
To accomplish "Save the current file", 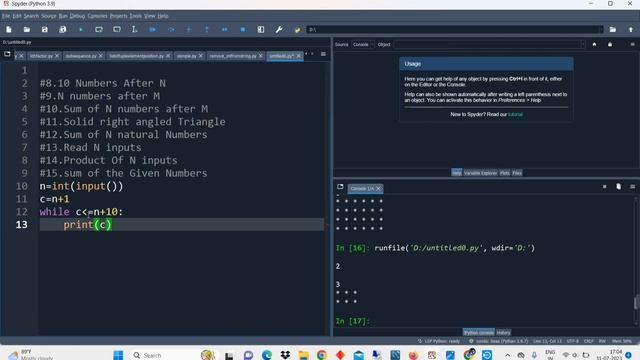I will tap(44, 29).
